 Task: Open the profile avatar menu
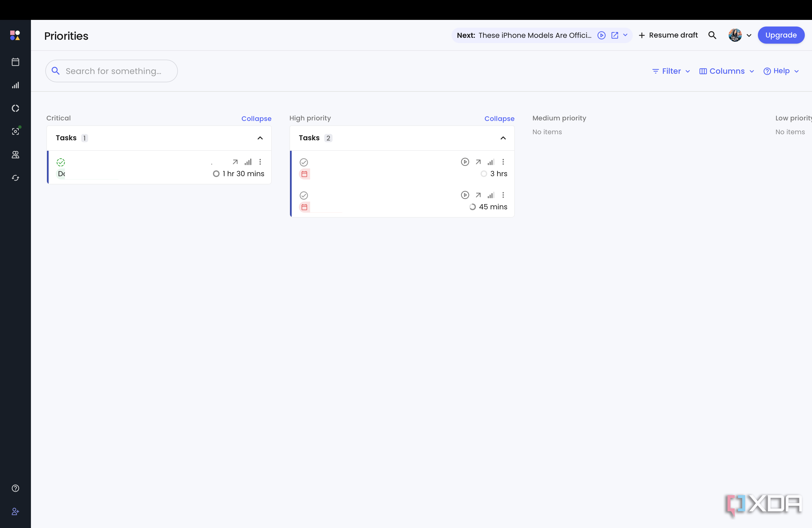click(739, 35)
